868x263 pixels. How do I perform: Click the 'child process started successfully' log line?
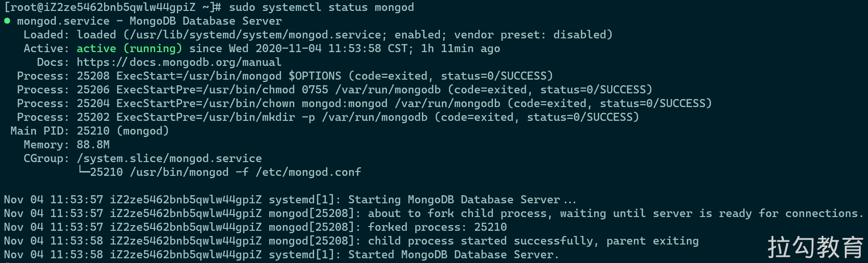coord(351,241)
